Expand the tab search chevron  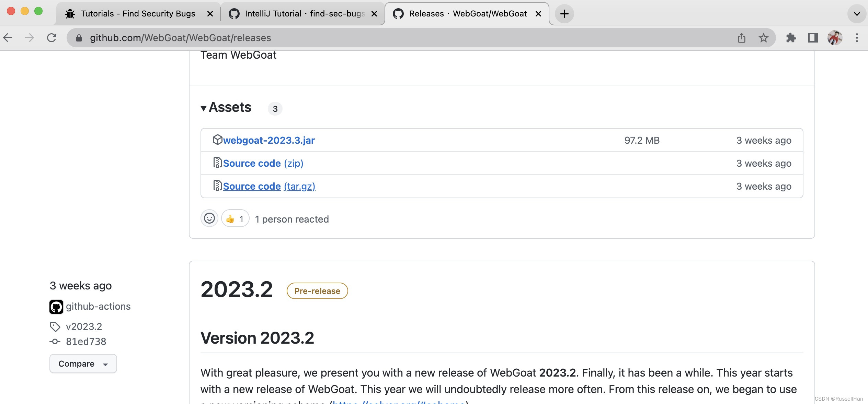857,14
